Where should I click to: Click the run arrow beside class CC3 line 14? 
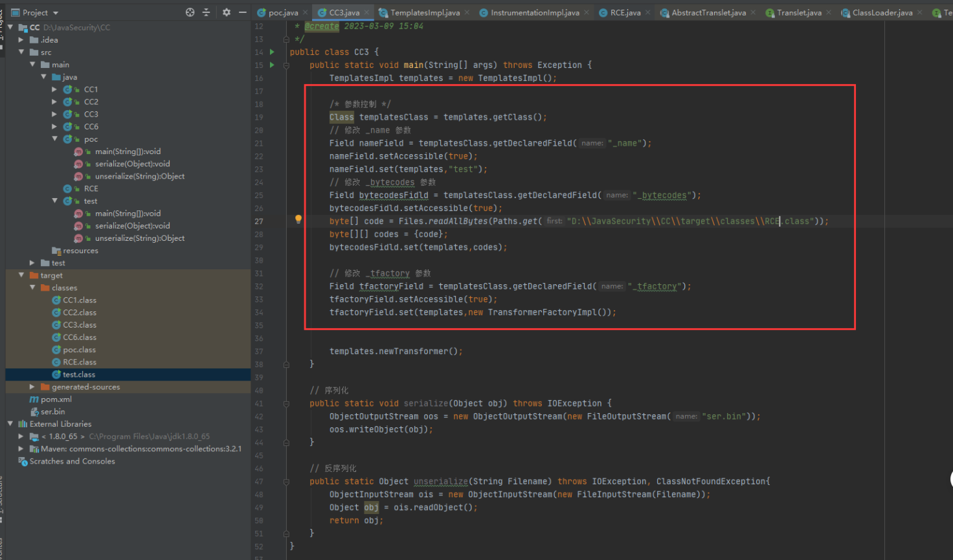(x=272, y=52)
